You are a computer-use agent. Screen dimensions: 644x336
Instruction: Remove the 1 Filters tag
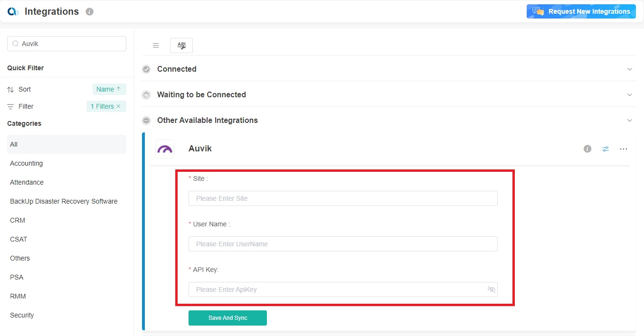(118, 106)
